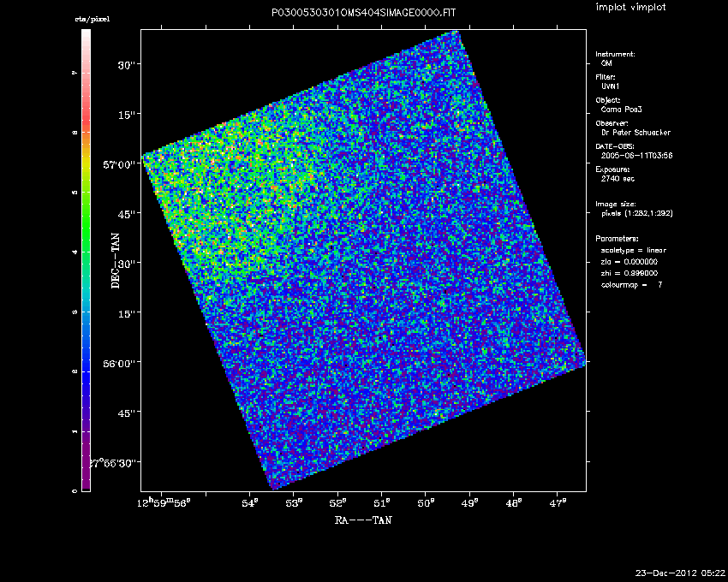Click the 'Object:' label
Screen dimensions: 728x582
click(608, 100)
